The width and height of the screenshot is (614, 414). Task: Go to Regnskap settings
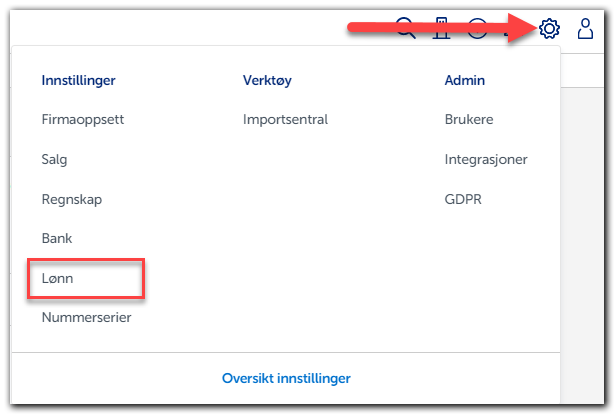(x=71, y=199)
